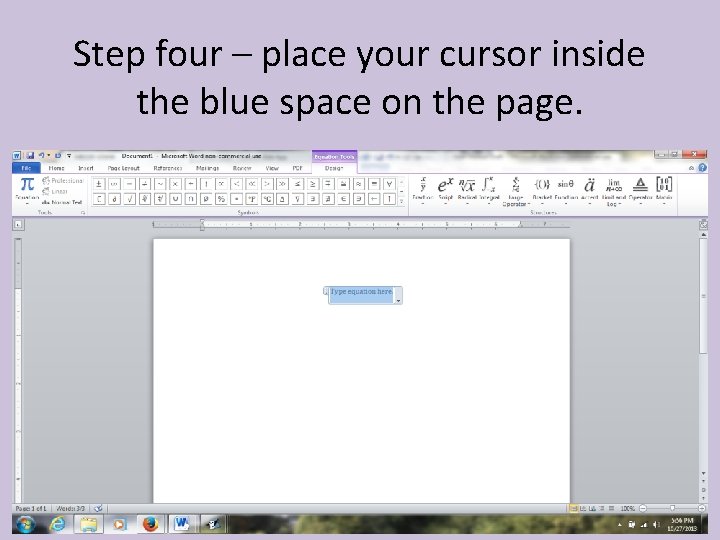Undo the last action
The width and height of the screenshot is (720, 540).
click(x=41, y=156)
